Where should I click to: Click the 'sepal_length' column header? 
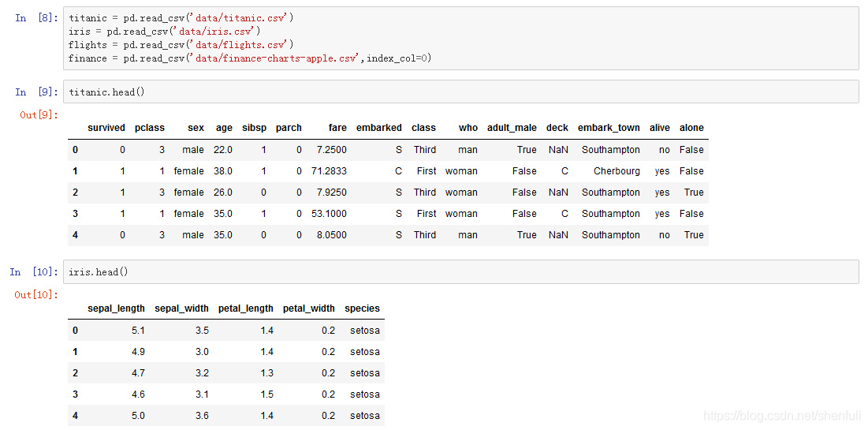[116, 308]
